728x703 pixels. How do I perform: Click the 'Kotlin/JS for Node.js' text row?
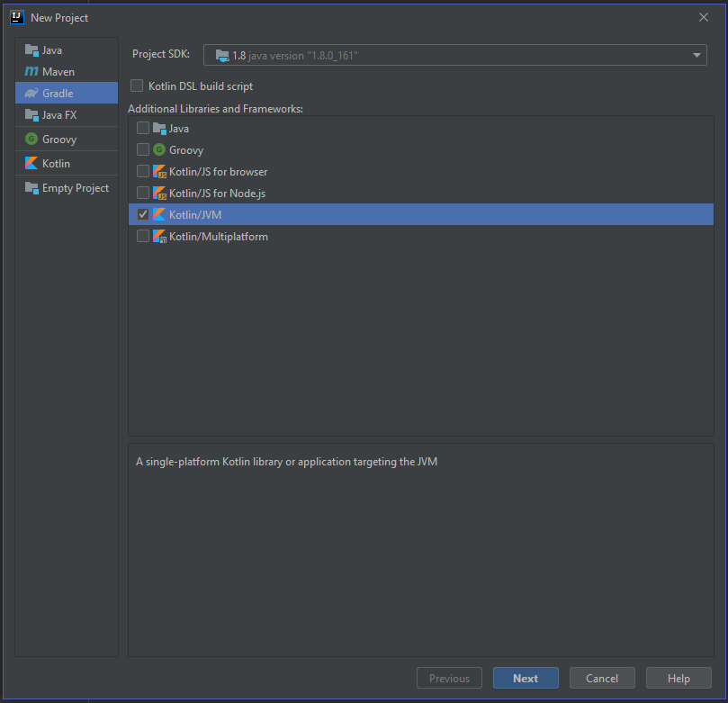coord(421,193)
